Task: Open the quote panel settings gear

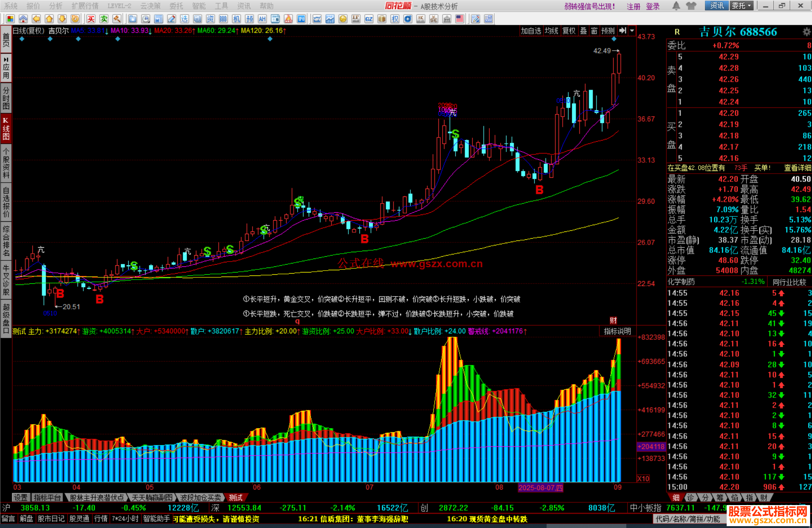Action: [806, 32]
